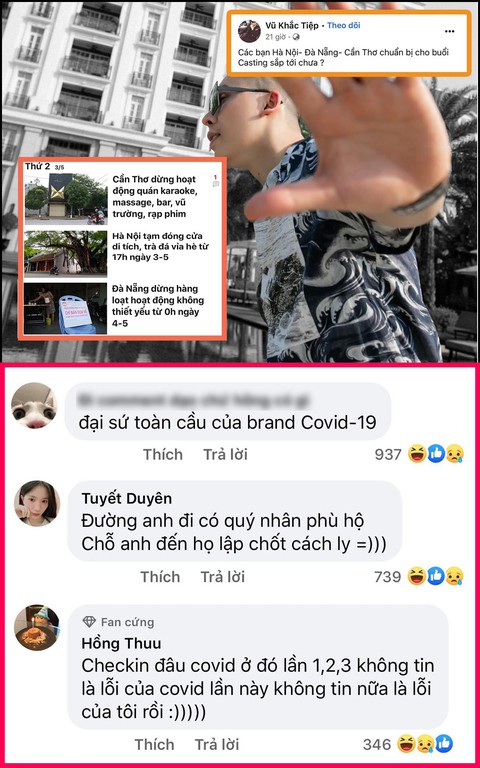The height and width of the screenshot is (768, 480).
Task: Open Tuyết Duyên's profile picture
Action: click(37, 503)
